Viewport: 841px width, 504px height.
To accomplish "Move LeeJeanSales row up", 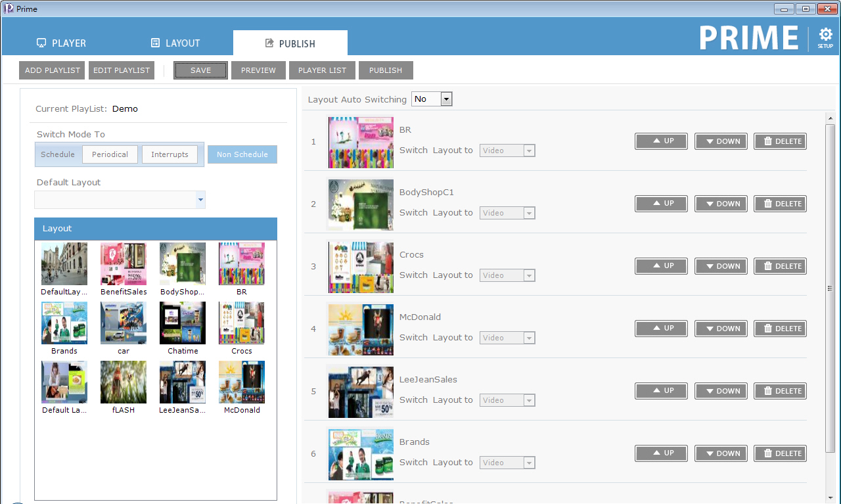I will (661, 391).
